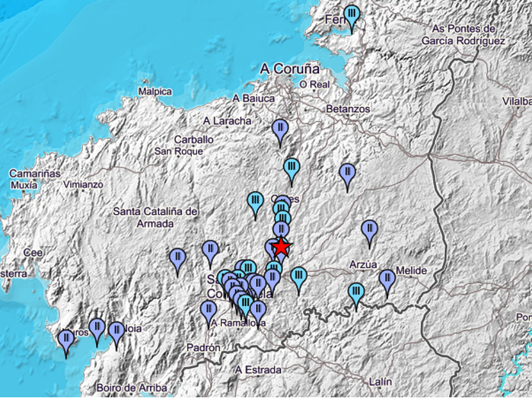Screen dimensions: 532x399
Task: Click the II marker southeast of A Laracha
Action: coord(280,129)
